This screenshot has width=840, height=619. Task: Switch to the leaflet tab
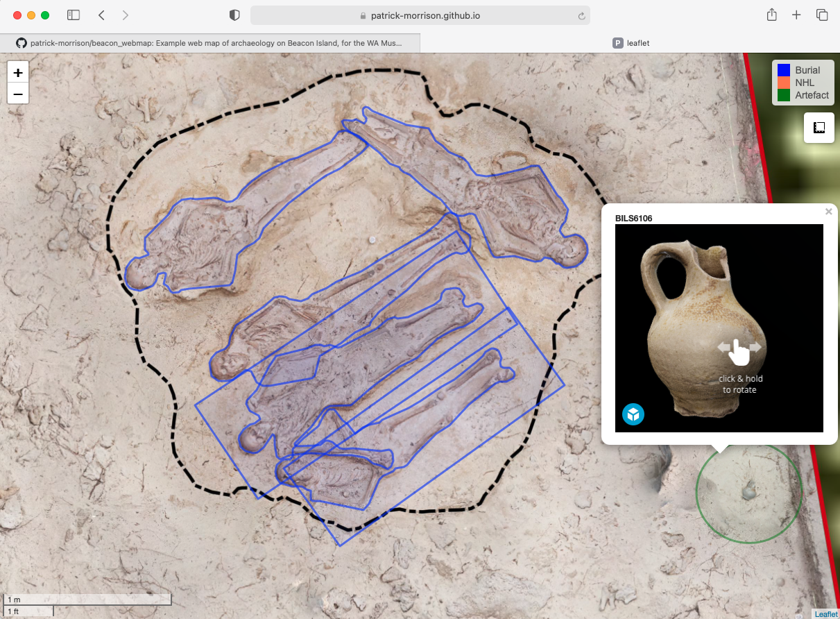coord(631,43)
